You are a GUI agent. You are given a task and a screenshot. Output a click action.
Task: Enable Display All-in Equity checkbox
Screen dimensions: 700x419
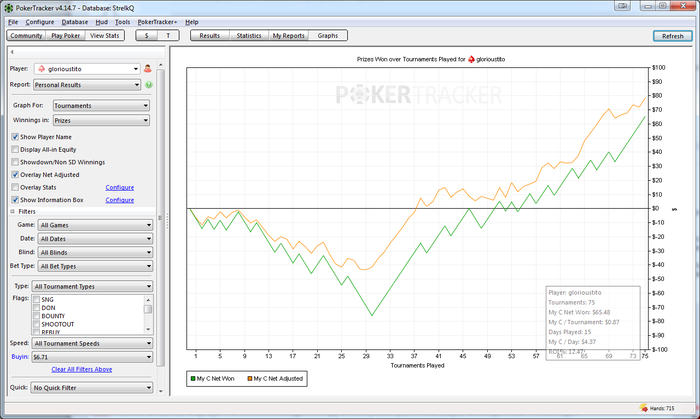[x=15, y=149]
